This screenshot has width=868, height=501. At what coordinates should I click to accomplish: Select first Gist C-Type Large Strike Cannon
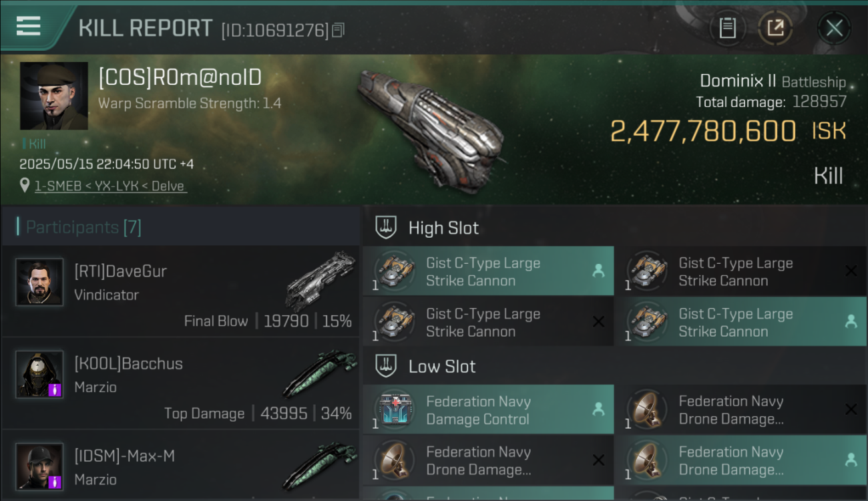click(x=488, y=271)
